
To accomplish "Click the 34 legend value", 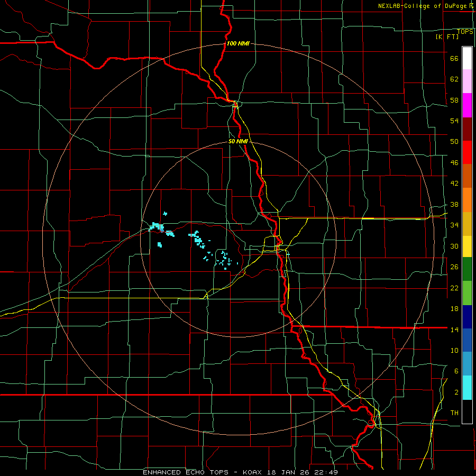I will (x=454, y=225).
